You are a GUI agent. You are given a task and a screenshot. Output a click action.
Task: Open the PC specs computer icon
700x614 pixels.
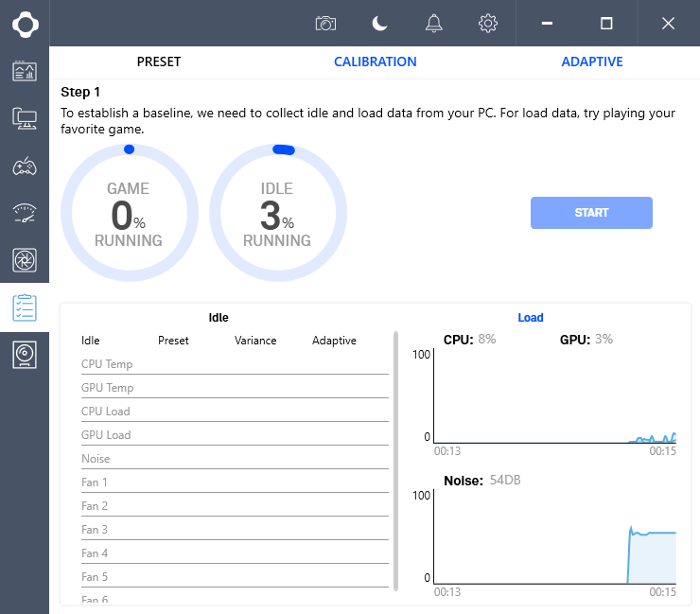click(25, 118)
